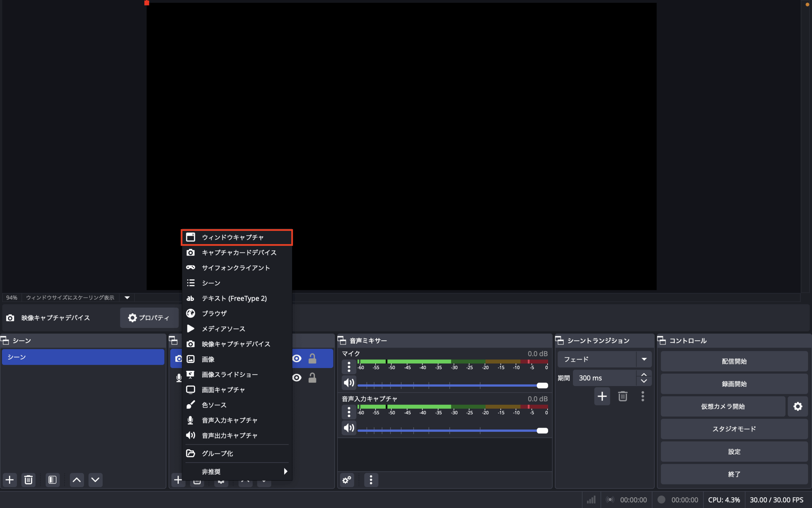Undock the シーントランジション panel icon
Image resolution: width=812 pixels, height=508 pixels.
559,341
